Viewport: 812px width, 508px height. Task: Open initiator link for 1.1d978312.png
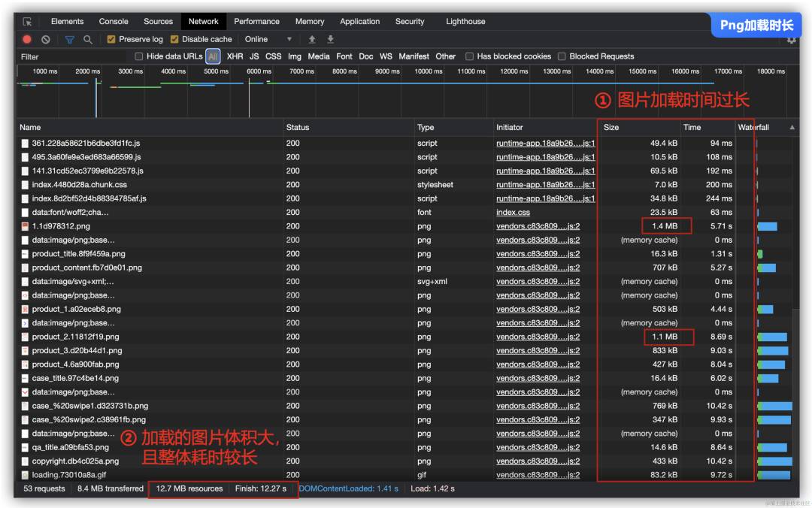pos(538,226)
